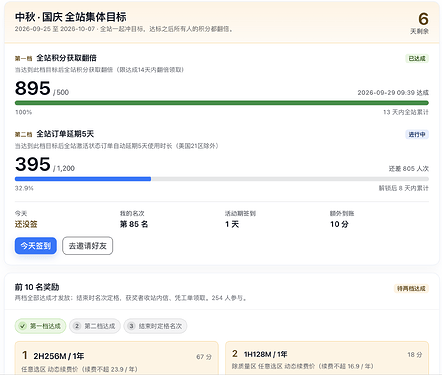The width and height of the screenshot is (442, 375).
Task: Click the 895 count value
Action: pos(33,88)
